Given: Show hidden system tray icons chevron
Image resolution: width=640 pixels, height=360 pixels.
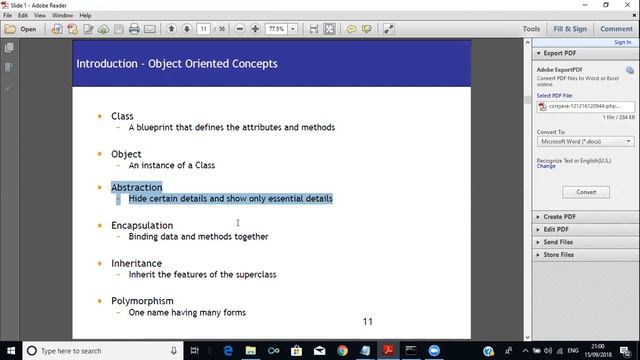Looking at the screenshot, I should pyautogui.click(x=525, y=351).
